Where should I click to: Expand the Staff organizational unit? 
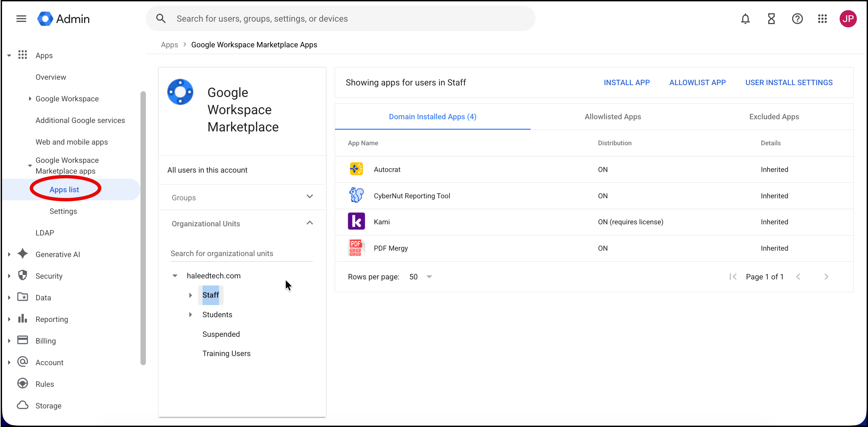pos(190,295)
